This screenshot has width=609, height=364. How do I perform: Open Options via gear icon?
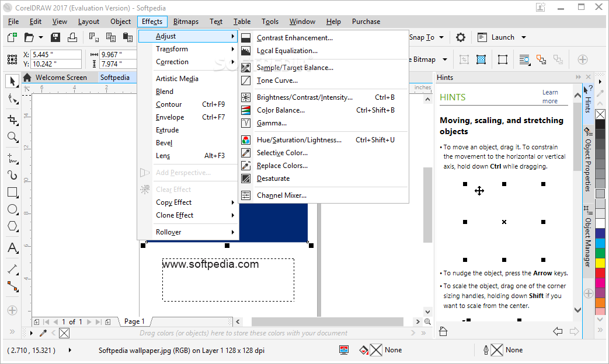[461, 37]
